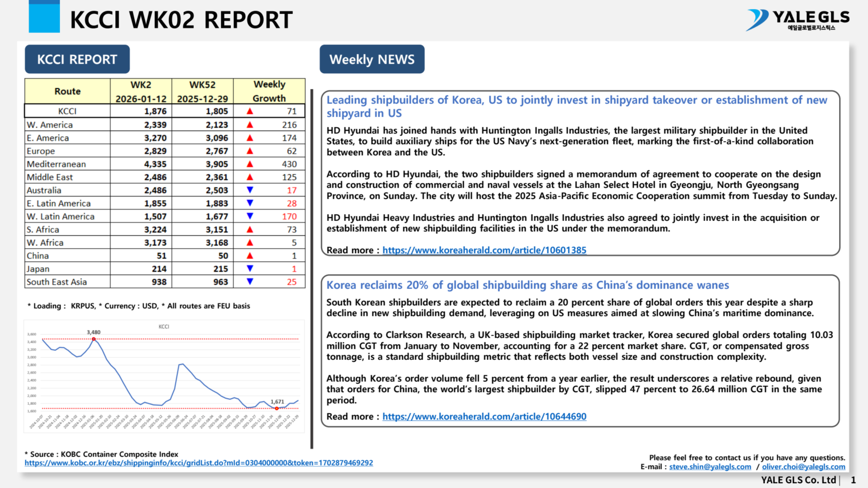This screenshot has height=488, width=868.
Task: Open the Korea Herald article 10601385 link
Action: (484, 250)
